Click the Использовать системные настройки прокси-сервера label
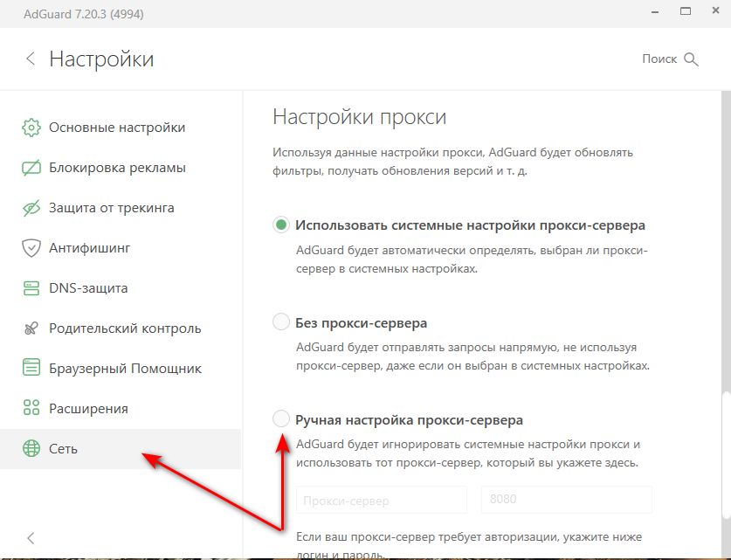 click(x=470, y=225)
